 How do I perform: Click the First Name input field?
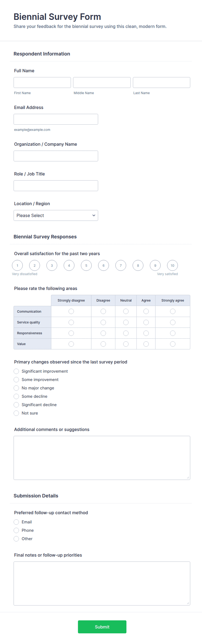click(42, 83)
